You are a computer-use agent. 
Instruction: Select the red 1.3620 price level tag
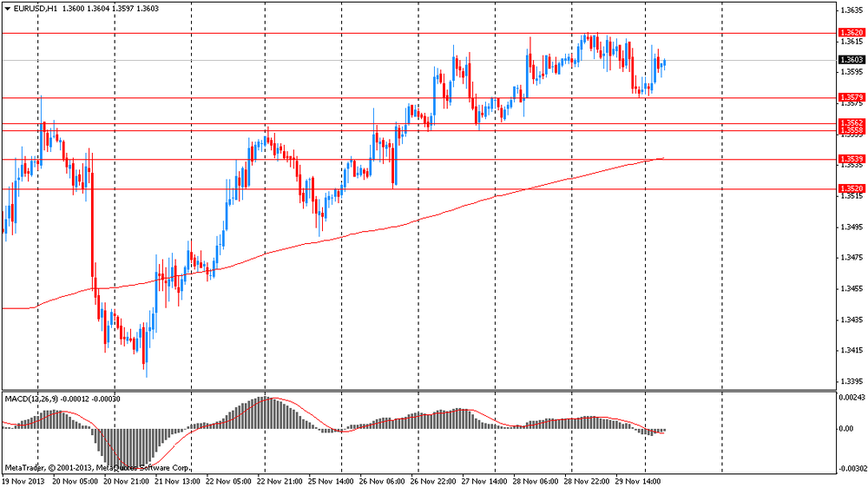(852, 33)
